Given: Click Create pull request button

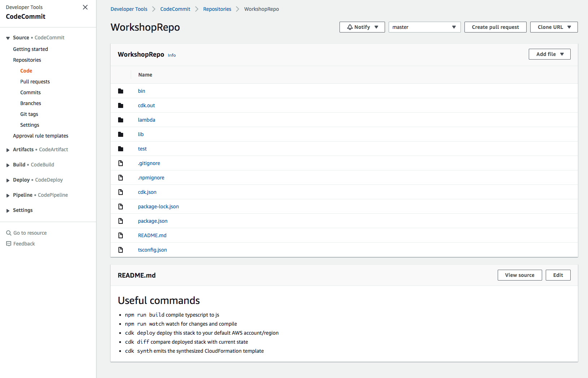Looking at the screenshot, I should click(x=495, y=27).
